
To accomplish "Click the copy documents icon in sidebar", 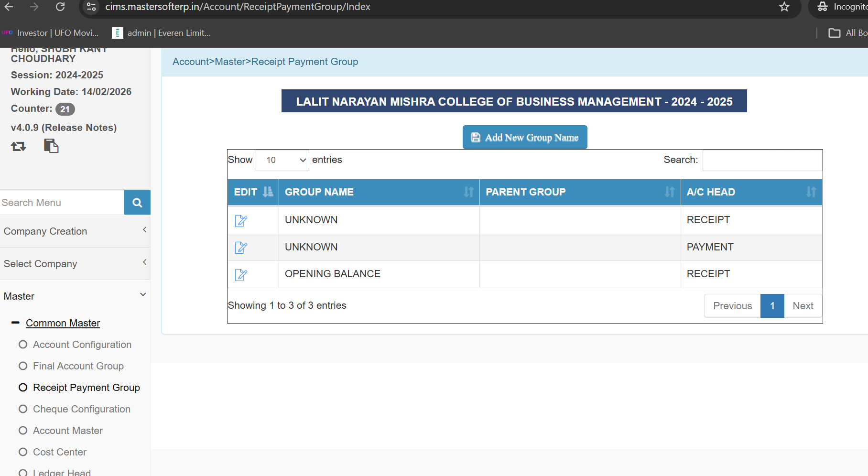I will [51, 146].
